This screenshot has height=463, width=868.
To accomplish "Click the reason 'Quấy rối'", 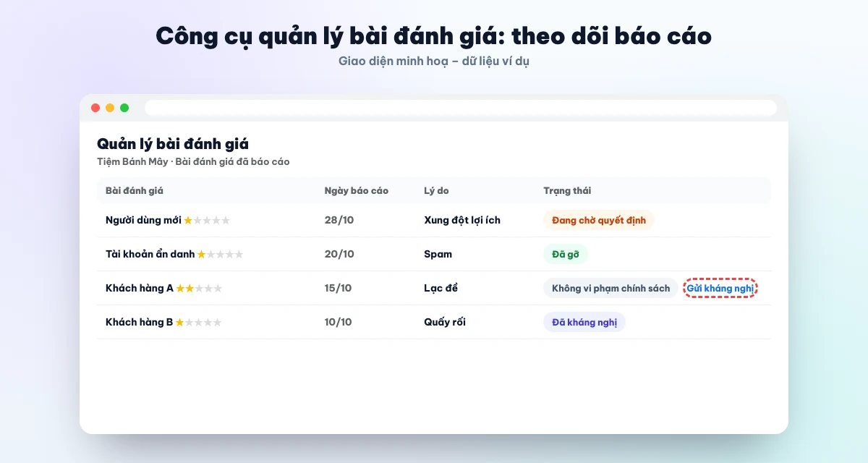I will tap(445, 322).
